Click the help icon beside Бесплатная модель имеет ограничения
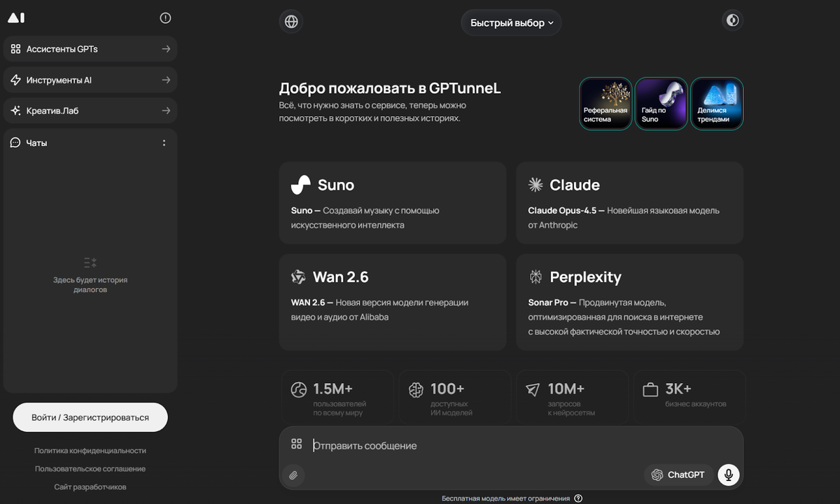Image resolution: width=840 pixels, height=504 pixels. click(x=578, y=498)
